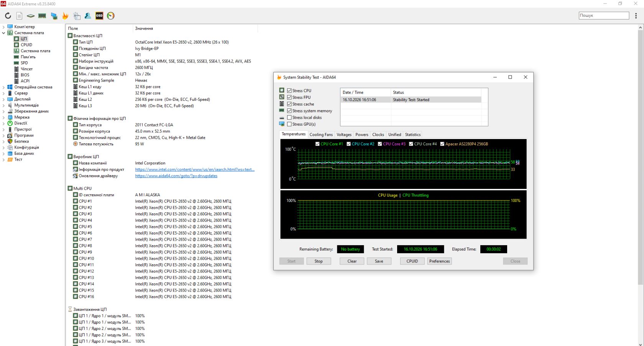Select BIOS node in the tree
The width and height of the screenshot is (644, 346).
click(25, 75)
